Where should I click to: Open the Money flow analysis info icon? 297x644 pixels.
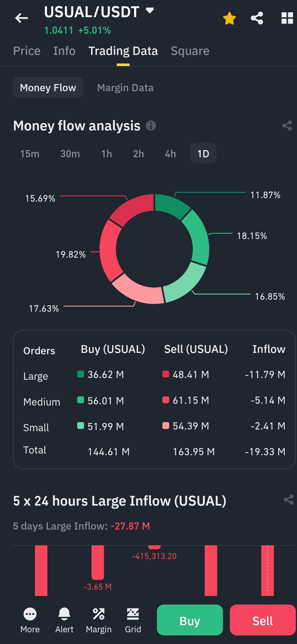pos(151,126)
